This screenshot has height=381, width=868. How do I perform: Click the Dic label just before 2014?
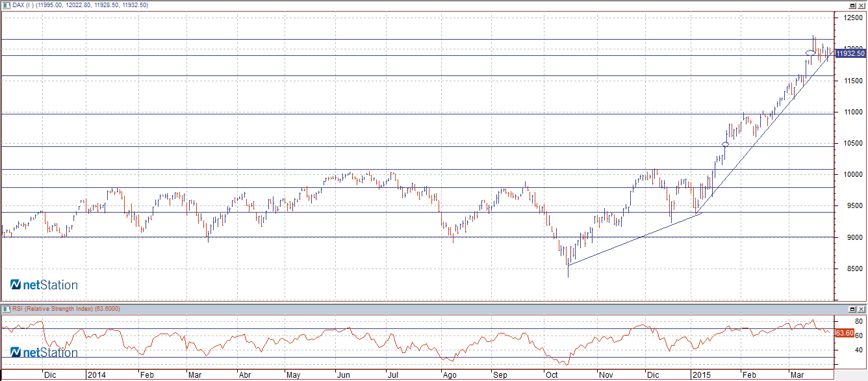pos(49,375)
